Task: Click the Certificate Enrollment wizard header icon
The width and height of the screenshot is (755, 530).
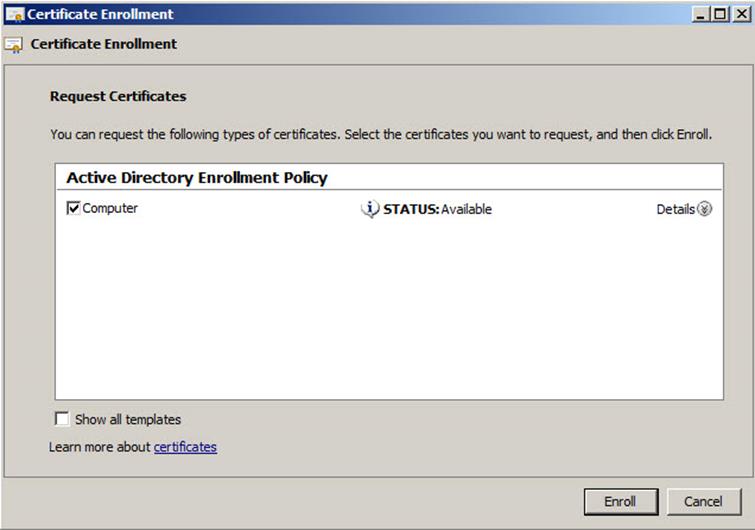Action: (x=14, y=45)
